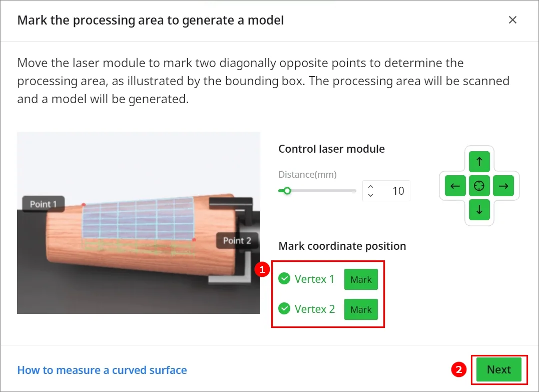Click the Distance value field showing 10

coord(386,191)
